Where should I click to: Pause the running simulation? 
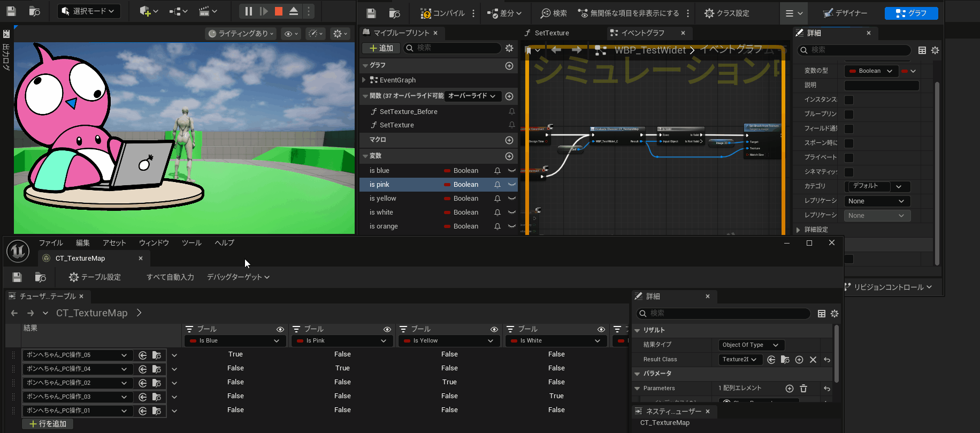pos(249,11)
